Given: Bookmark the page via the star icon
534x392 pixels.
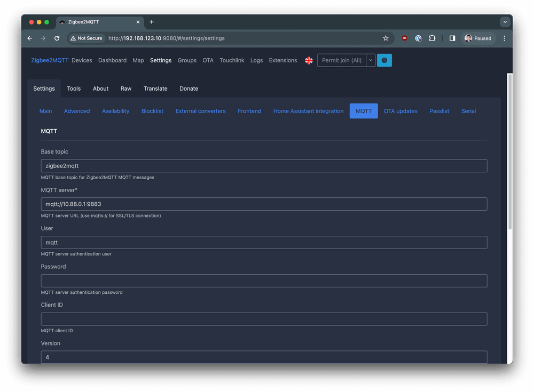Looking at the screenshot, I should coord(386,38).
